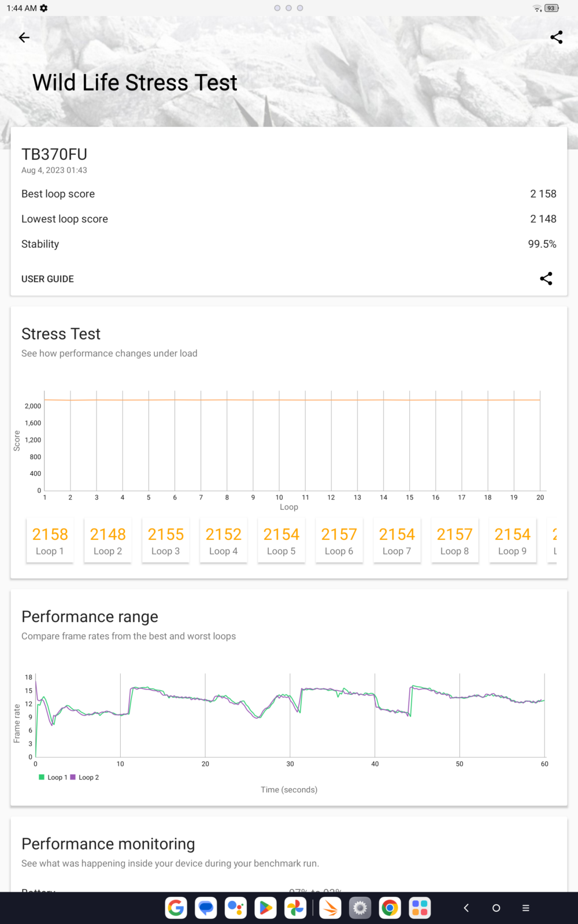Click the date Aug 4, 2023 01:43

(54, 170)
